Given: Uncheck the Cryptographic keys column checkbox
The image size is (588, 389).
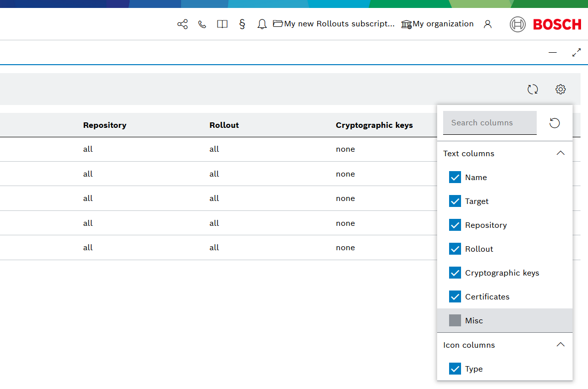Looking at the screenshot, I should (455, 273).
